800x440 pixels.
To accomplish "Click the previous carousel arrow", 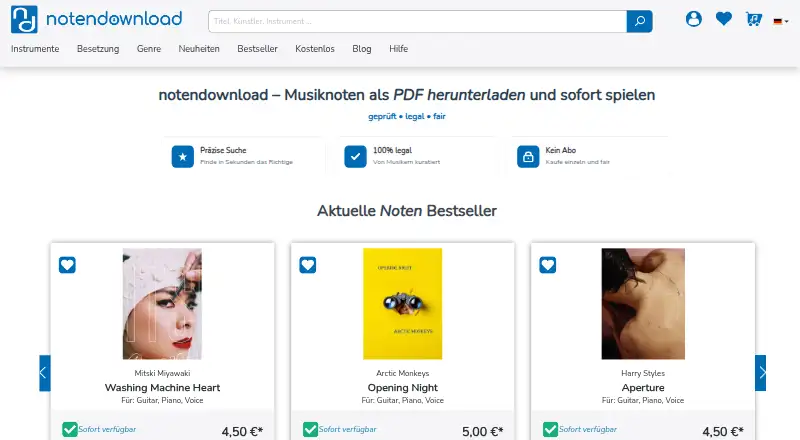I will [45, 373].
